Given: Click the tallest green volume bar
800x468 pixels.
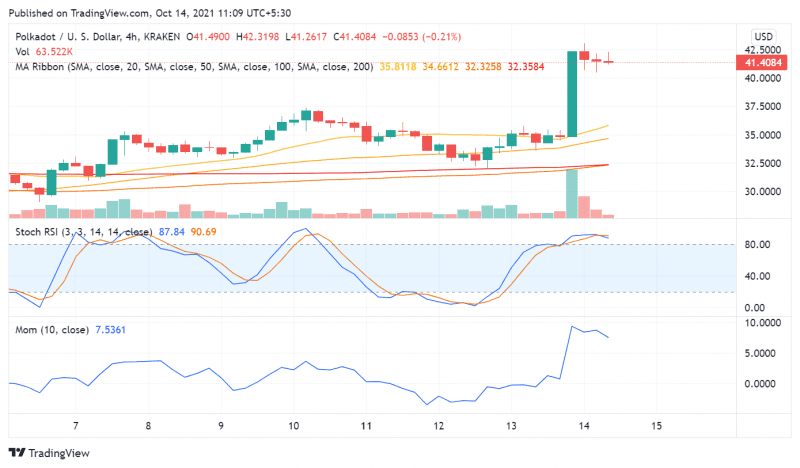Looking at the screenshot, I should [x=572, y=193].
